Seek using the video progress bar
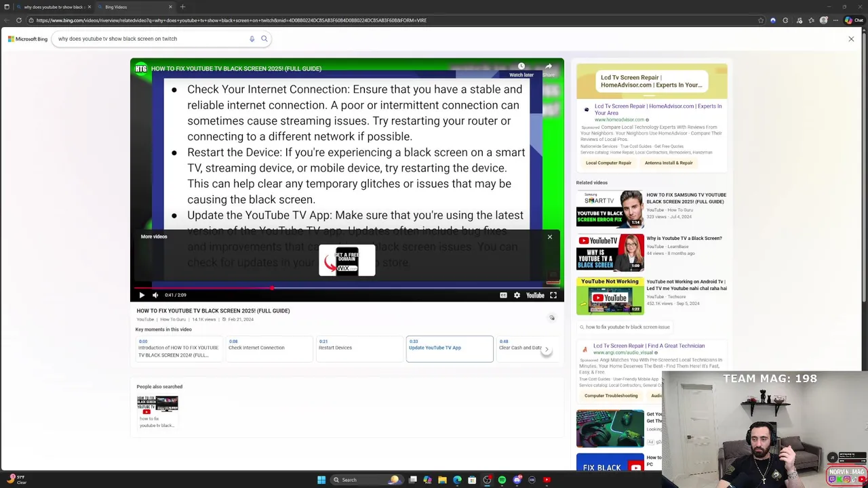 (x=347, y=288)
